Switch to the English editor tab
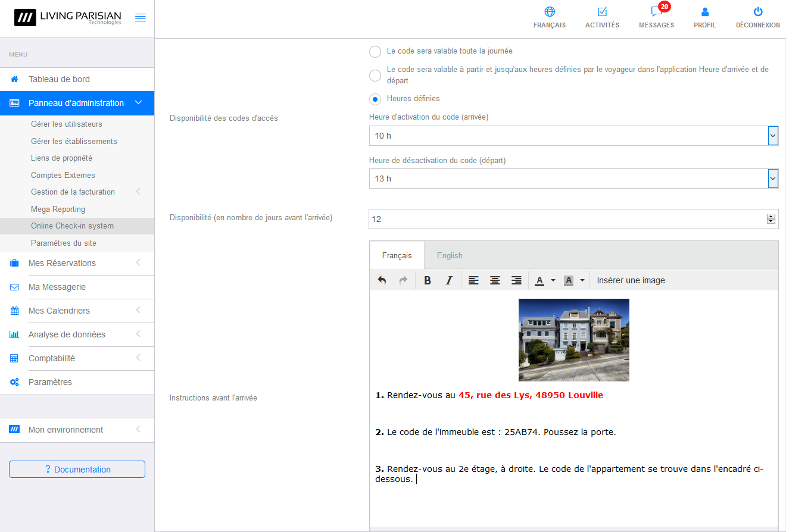The width and height of the screenshot is (786, 532). pos(450,255)
